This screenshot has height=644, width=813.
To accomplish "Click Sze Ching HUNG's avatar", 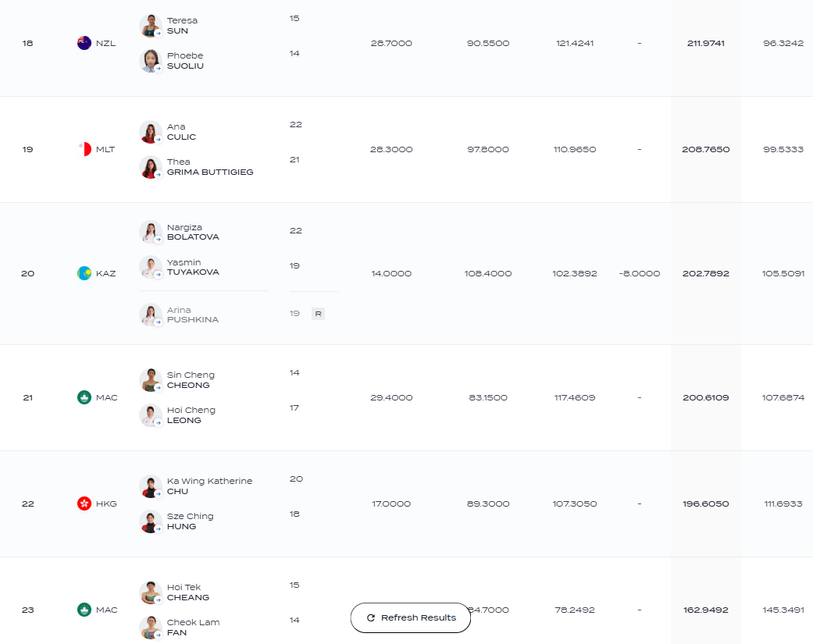I will coord(151,521).
